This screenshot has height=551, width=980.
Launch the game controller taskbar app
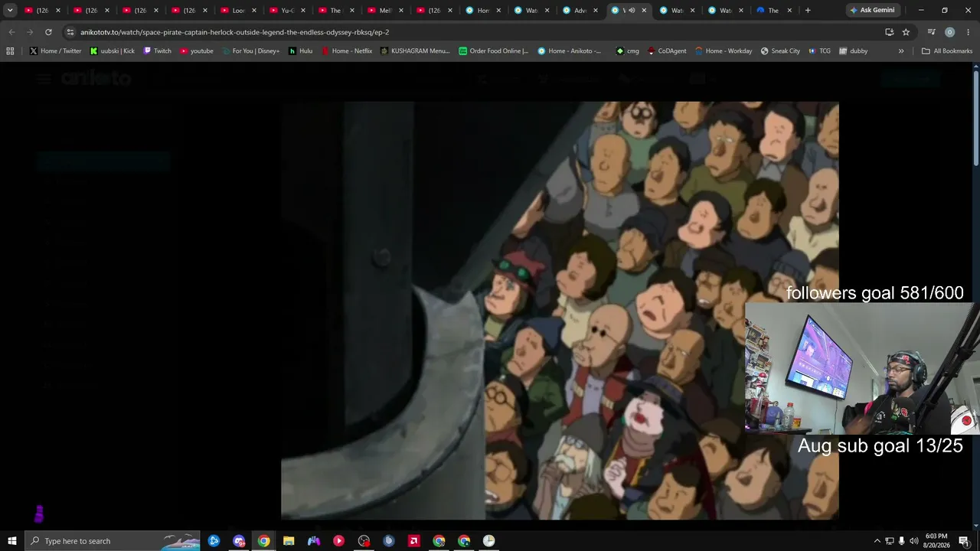[314, 541]
